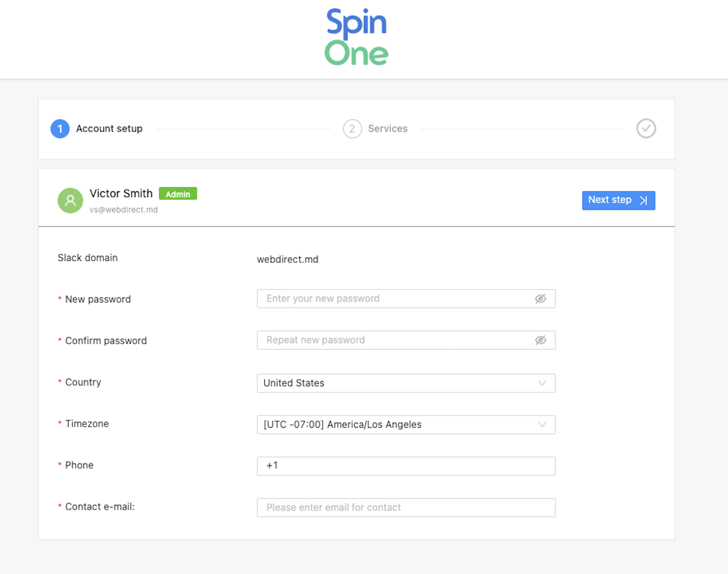Screen dimensions: 728x574
Task: Go to the Account setup step
Action: click(109, 129)
